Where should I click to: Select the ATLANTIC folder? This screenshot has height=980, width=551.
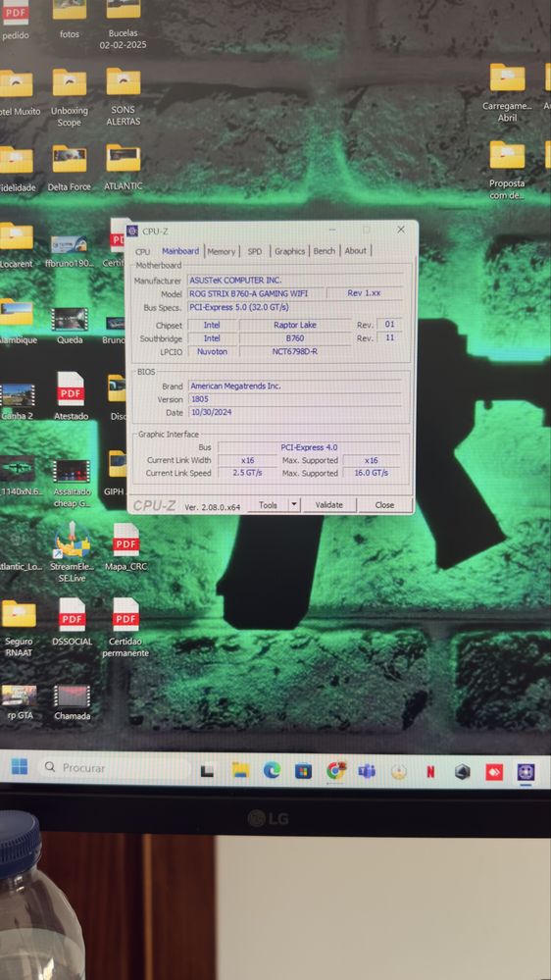click(124, 168)
